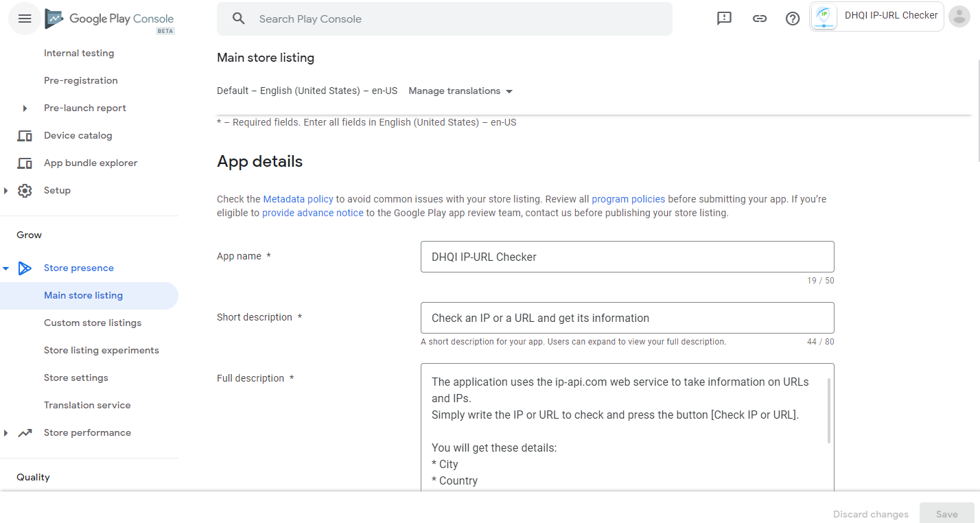980x523 pixels.
Task: Click the Device catalog icon
Action: 25,136
